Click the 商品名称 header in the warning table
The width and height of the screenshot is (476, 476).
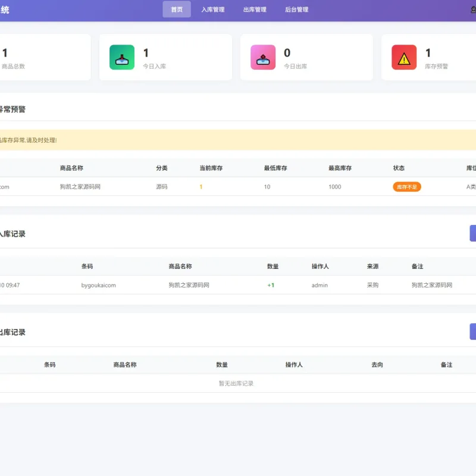[71, 168]
